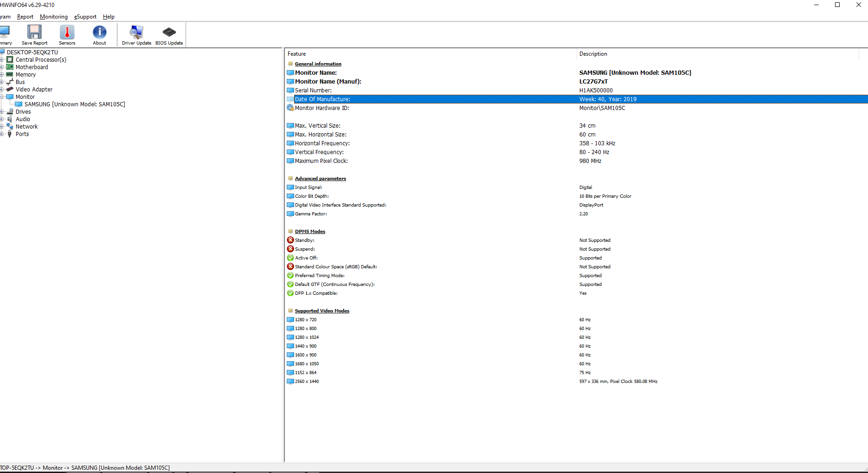Select the 1152 x 864 video mode
Screen dimensions: 868x473
pos(576,372)
